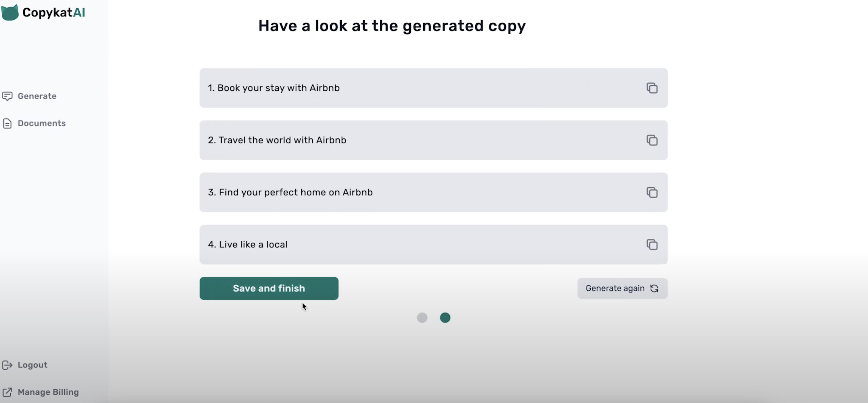Click the Manage Billing external link icon
Image resolution: width=868 pixels, height=403 pixels.
pos(7,392)
